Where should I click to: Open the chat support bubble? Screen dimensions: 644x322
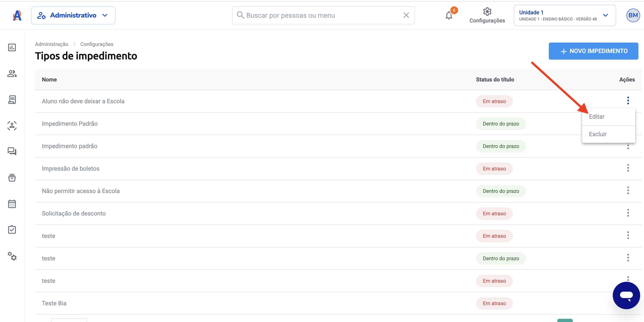626,295
